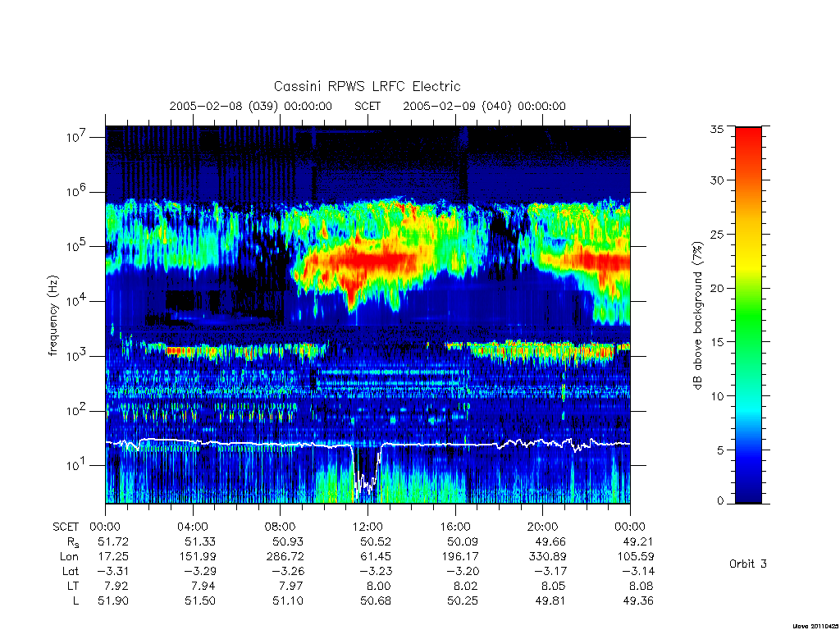Viewport: 840px width, 630px height.
Task: Click the LT value '8.08'
Action: 641,586
